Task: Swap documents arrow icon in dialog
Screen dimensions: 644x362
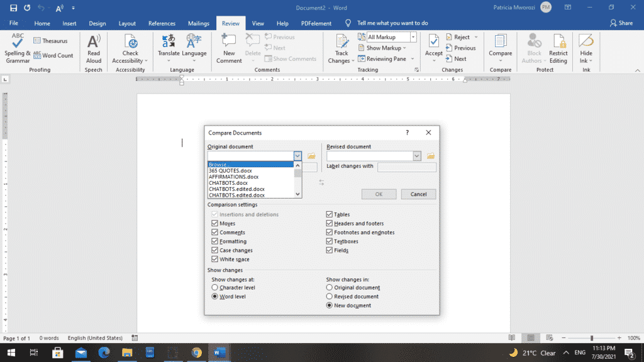Action: (321, 182)
